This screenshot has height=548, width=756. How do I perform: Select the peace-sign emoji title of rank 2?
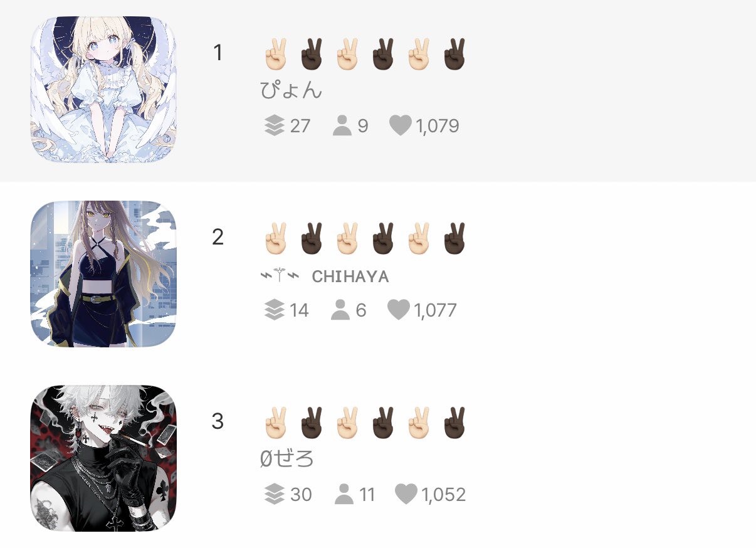point(364,238)
